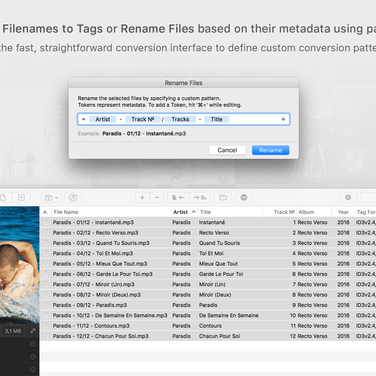The image size is (376, 376).
Task: Select file 'Paradis - 04/12 - Toi Et Moi.mp3'
Action: pyautogui.click(x=93, y=253)
